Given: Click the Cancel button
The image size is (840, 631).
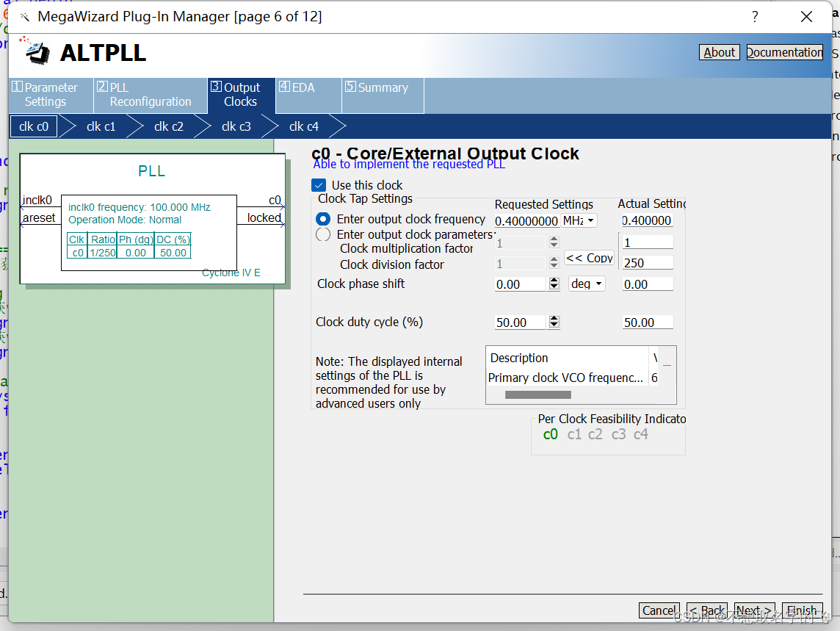Looking at the screenshot, I should pyautogui.click(x=659, y=610).
